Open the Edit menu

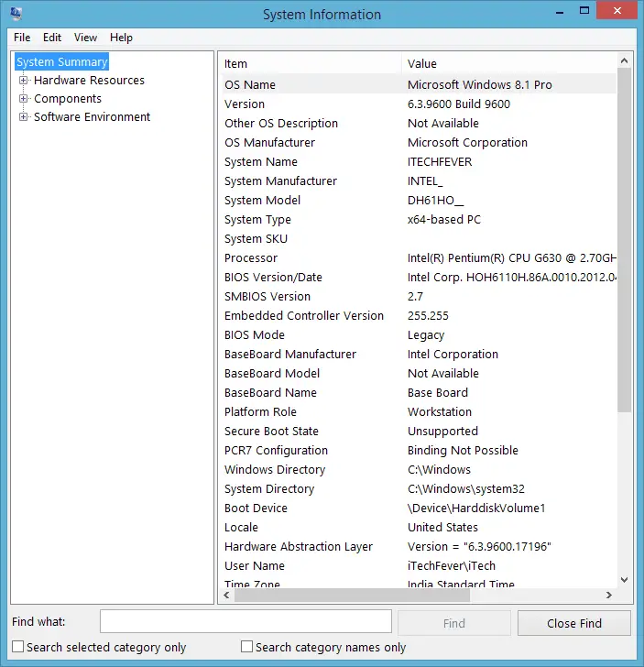[x=52, y=38]
